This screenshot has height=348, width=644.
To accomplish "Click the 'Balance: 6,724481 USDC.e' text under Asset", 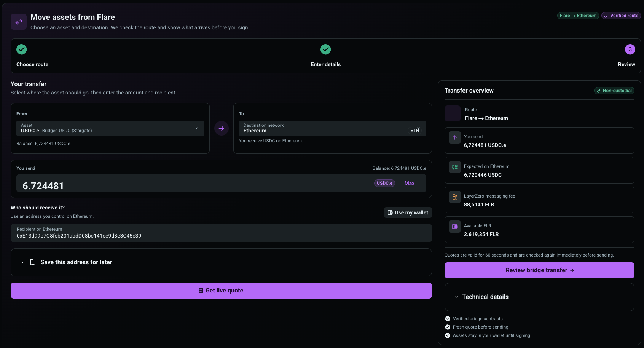I will pos(43,144).
